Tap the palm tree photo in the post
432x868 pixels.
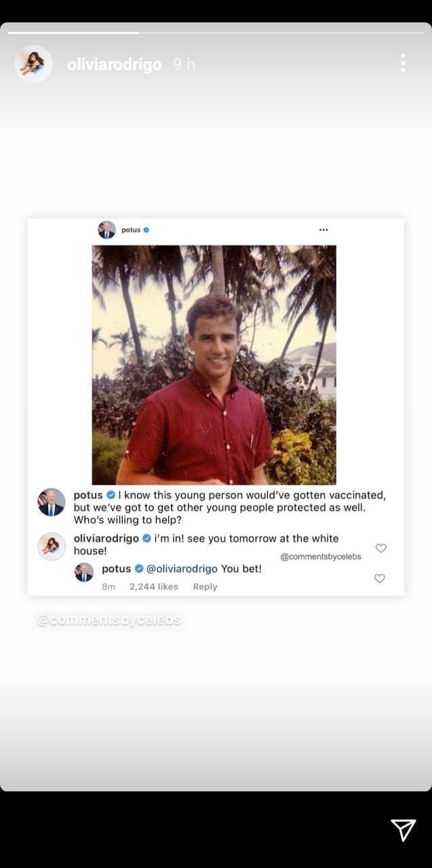214,365
